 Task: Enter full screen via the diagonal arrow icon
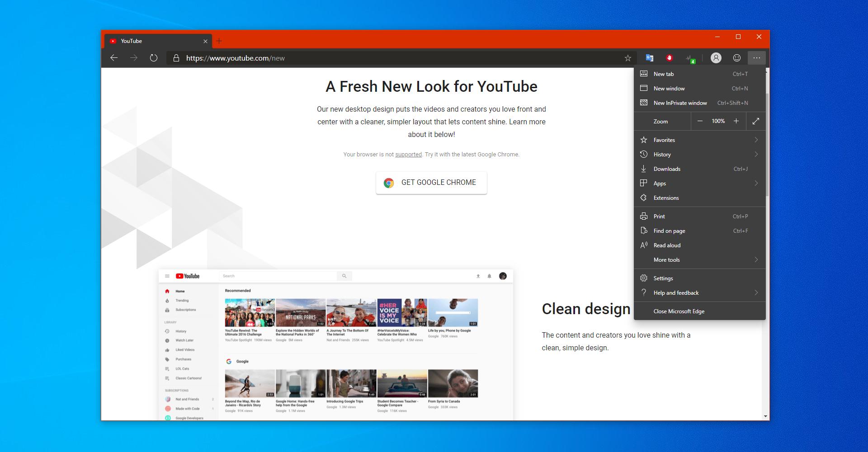[755, 121]
